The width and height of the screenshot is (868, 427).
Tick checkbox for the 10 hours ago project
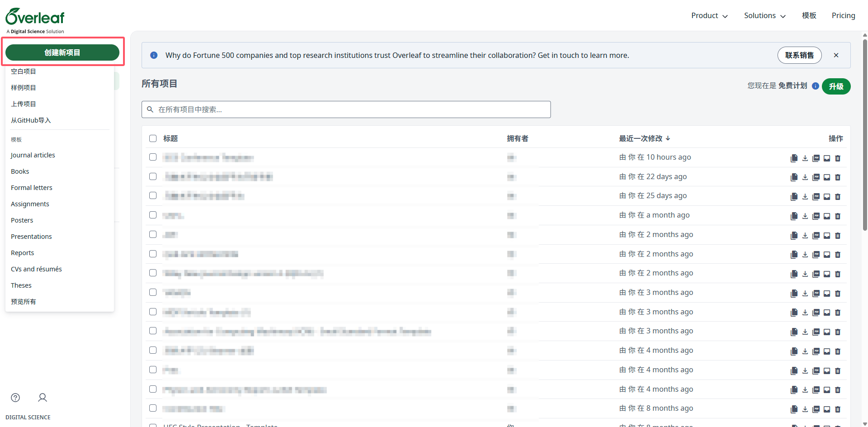click(x=153, y=157)
